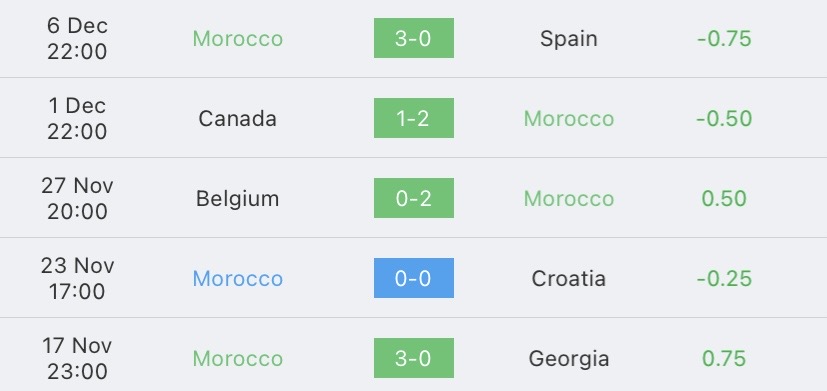Select the 0.75 handicap value
Image resolution: width=827 pixels, height=391 pixels.
point(724,359)
